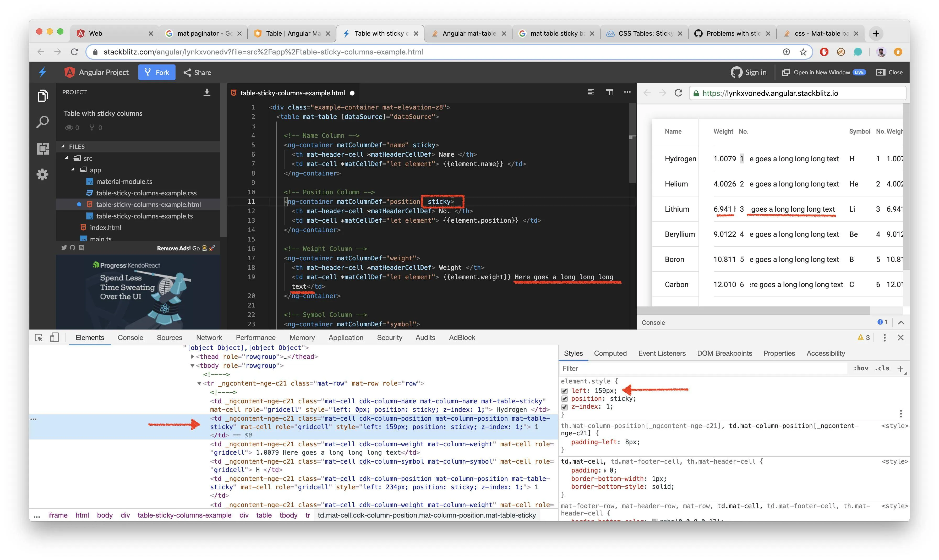
Task: Collapse the tbody rowgroup element
Action: pyautogui.click(x=193, y=366)
